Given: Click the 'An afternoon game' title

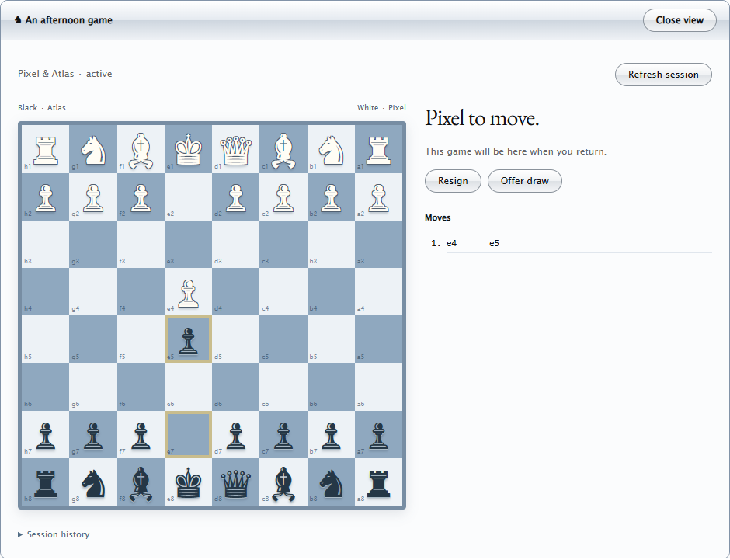Looking at the screenshot, I should pyautogui.click(x=69, y=20).
